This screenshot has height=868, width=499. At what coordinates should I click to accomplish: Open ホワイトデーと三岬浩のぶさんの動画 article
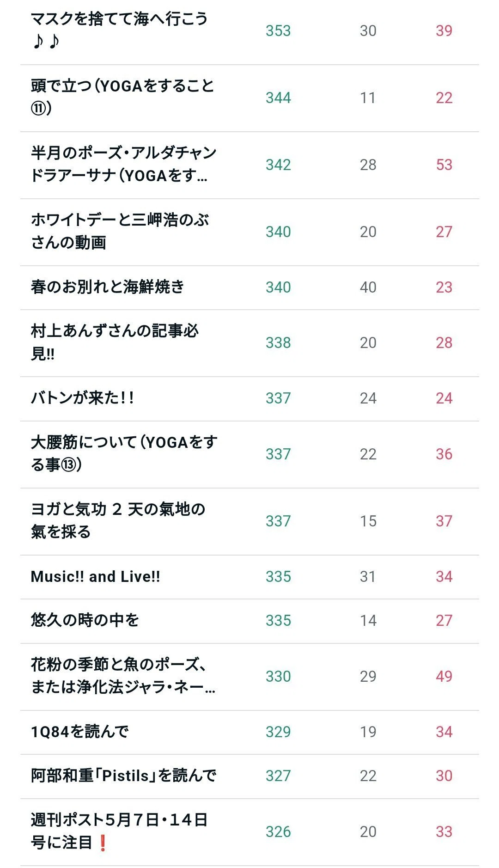pyautogui.click(x=120, y=232)
